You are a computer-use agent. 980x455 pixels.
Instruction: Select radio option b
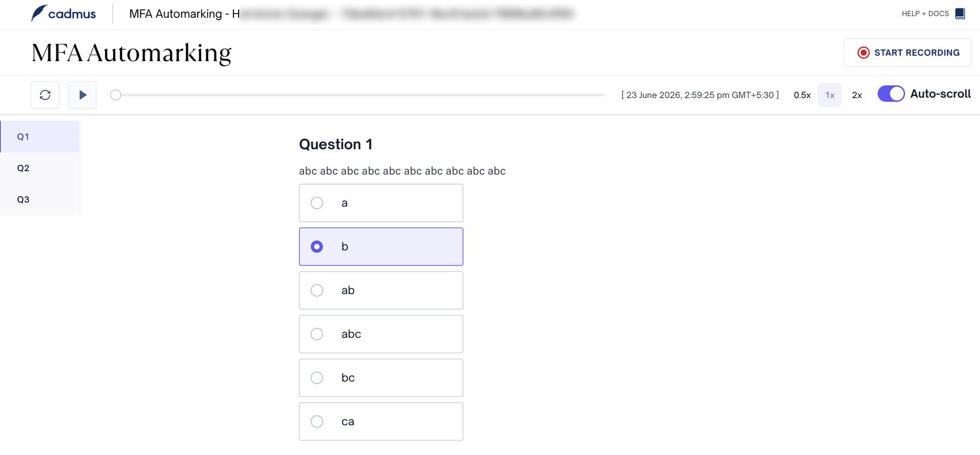pos(316,247)
